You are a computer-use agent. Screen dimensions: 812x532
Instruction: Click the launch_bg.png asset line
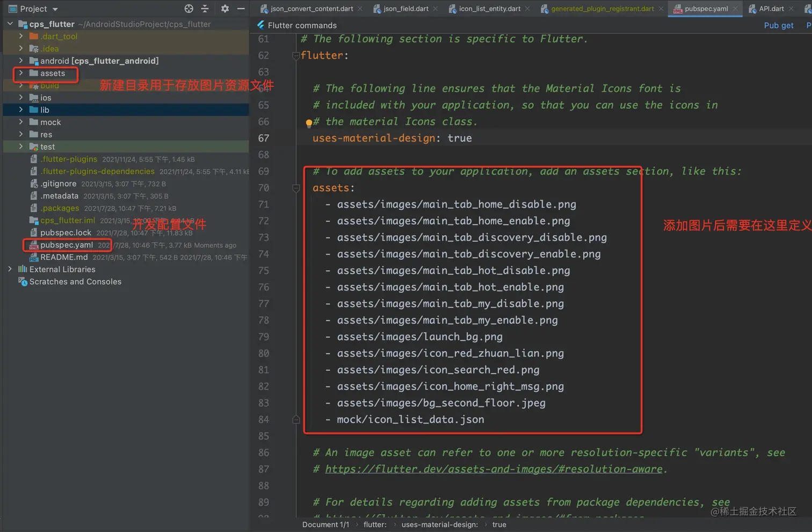click(419, 337)
